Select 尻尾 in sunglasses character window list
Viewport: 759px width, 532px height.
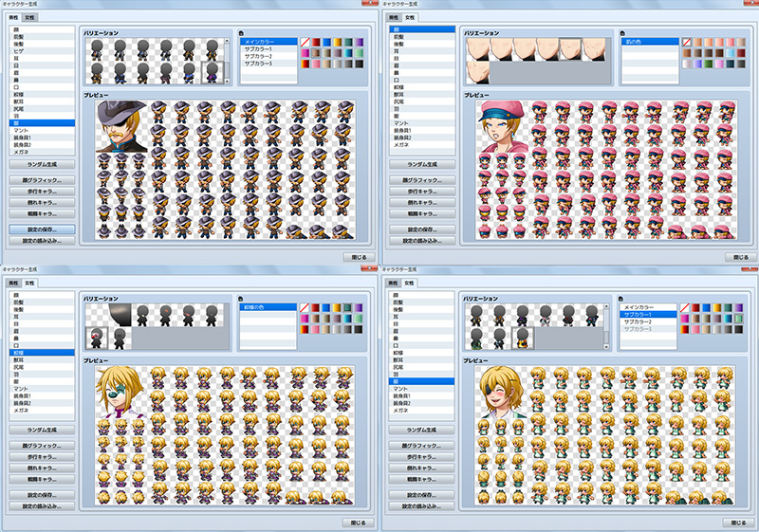click(42, 367)
